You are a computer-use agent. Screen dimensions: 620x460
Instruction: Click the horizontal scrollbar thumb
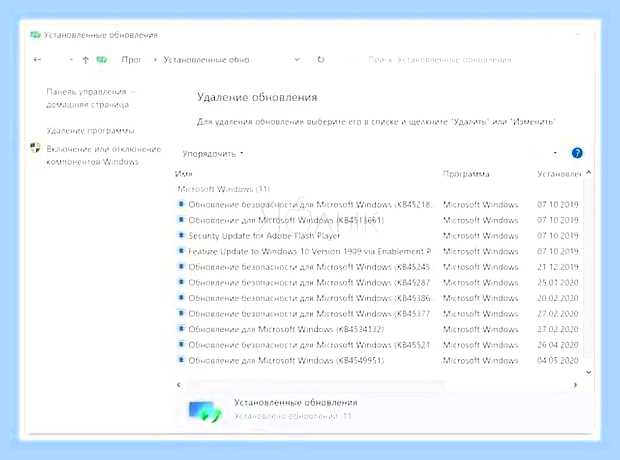coord(316,384)
